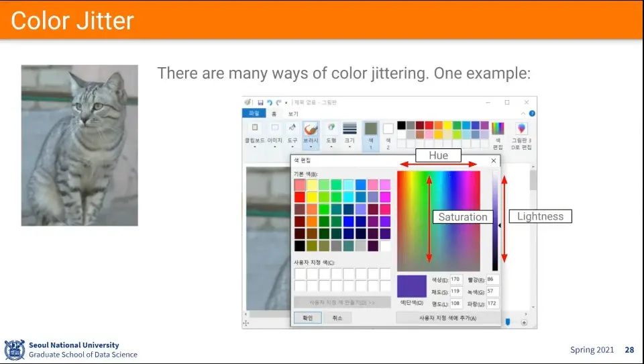Pick the purple swatch in ribbon palette top row

coord(484,125)
